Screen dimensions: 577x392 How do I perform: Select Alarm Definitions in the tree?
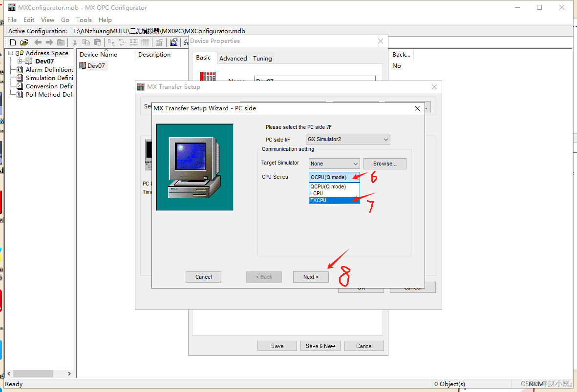click(49, 69)
